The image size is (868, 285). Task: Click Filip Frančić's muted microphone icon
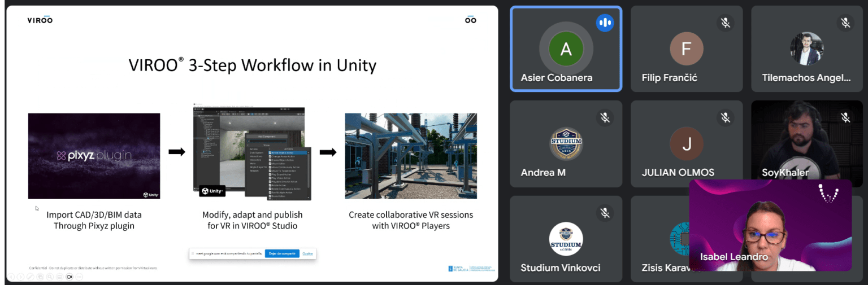pos(725,23)
